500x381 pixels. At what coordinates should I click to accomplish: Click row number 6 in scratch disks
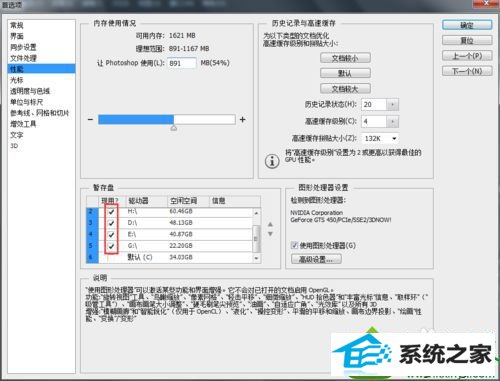92,257
